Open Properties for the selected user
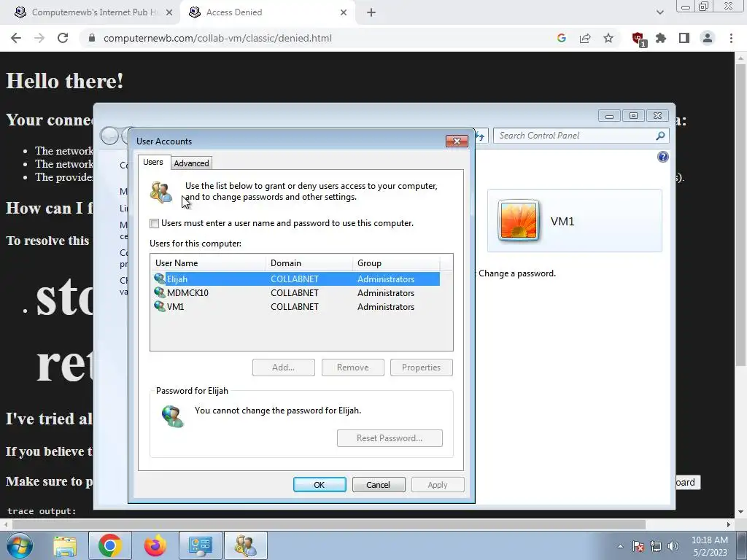The image size is (747, 560). (421, 367)
